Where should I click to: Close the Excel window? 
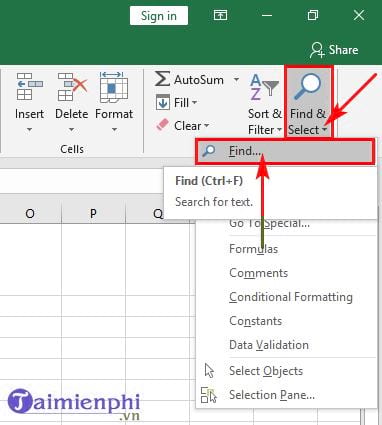click(359, 15)
